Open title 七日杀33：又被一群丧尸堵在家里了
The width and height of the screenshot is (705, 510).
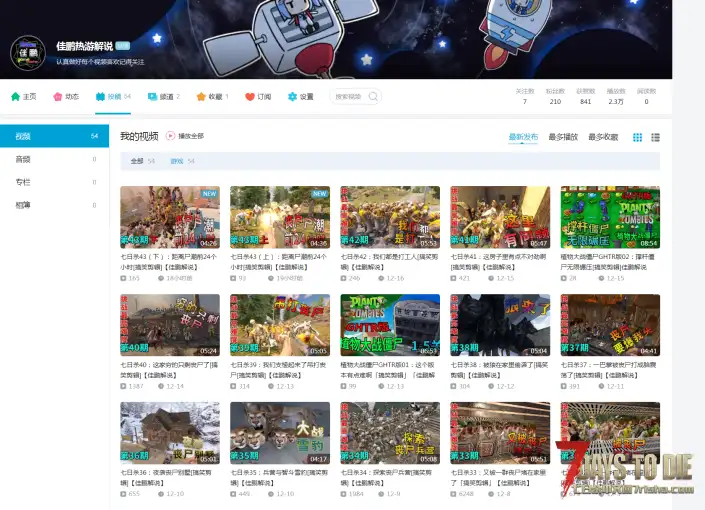tap(498, 478)
